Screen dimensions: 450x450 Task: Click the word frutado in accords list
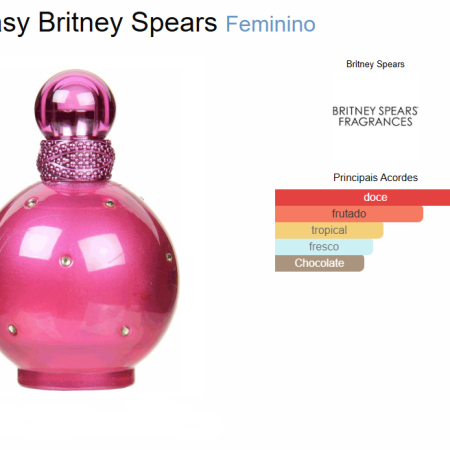(x=349, y=214)
